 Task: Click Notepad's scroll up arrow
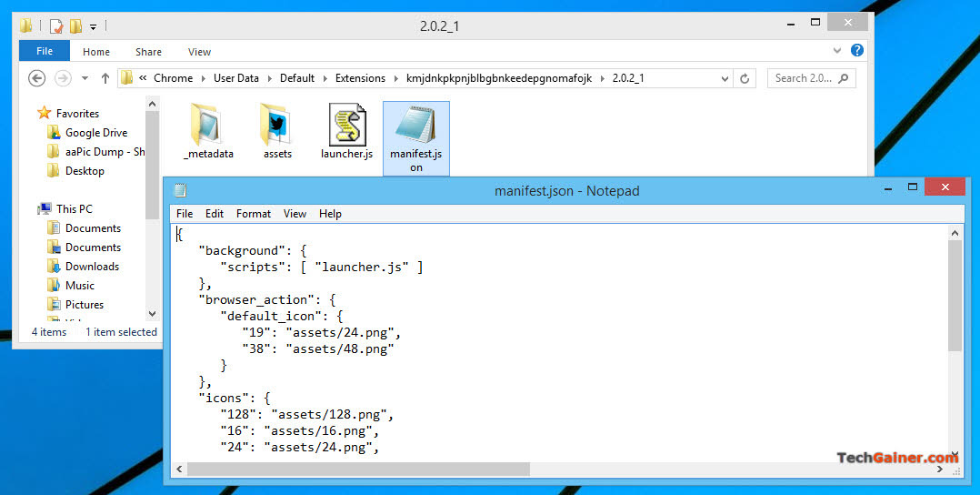pyautogui.click(x=955, y=234)
